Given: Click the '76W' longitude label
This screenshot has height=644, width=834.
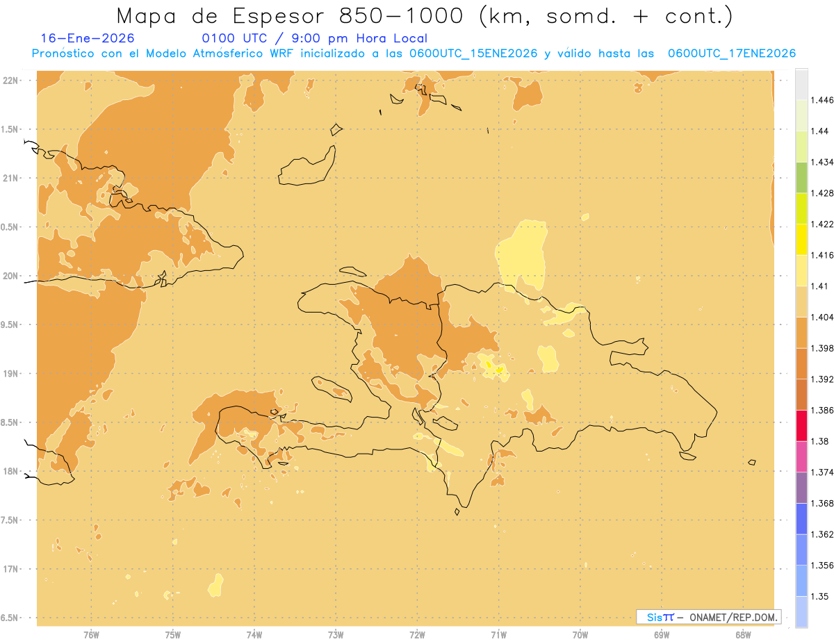Looking at the screenshot, I should (x=91, y=635).
